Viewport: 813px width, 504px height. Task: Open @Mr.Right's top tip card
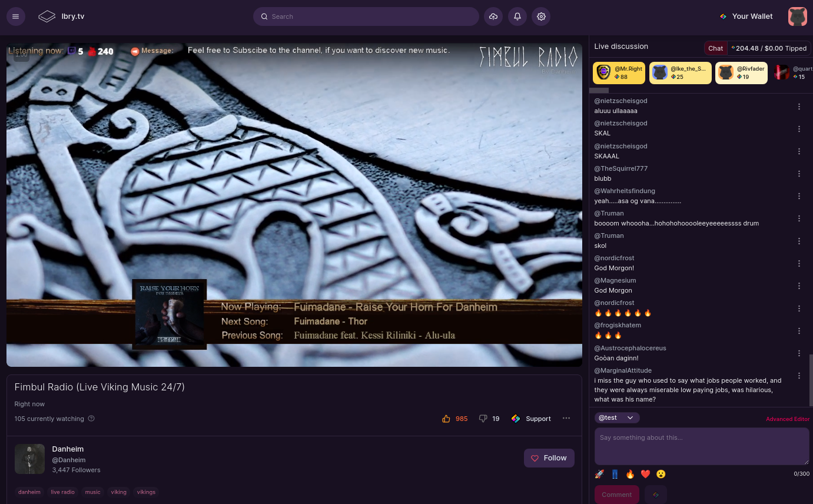619,73
